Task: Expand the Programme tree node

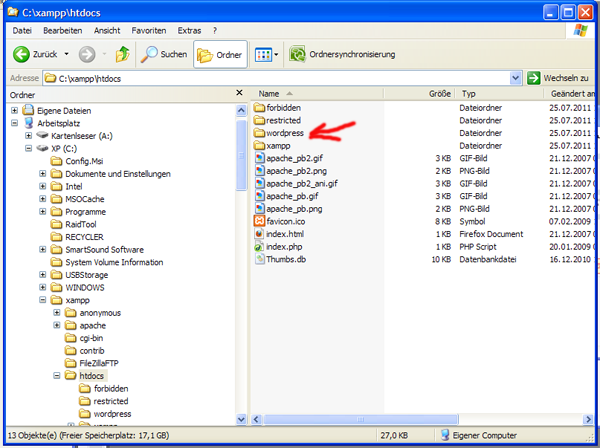Action: pyautogui.click(x=42, y=212)
